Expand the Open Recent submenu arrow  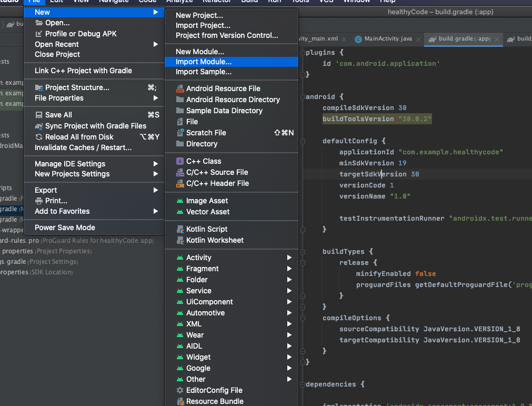point(155,44)
